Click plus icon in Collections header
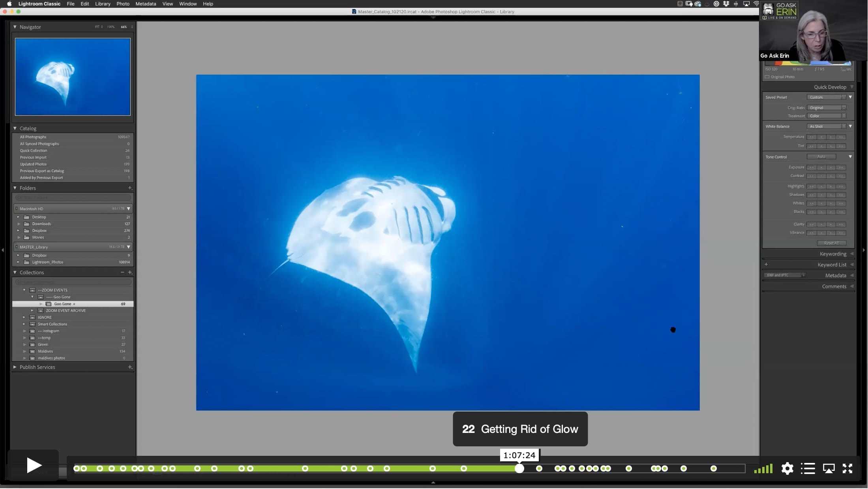 pos(130,273)
